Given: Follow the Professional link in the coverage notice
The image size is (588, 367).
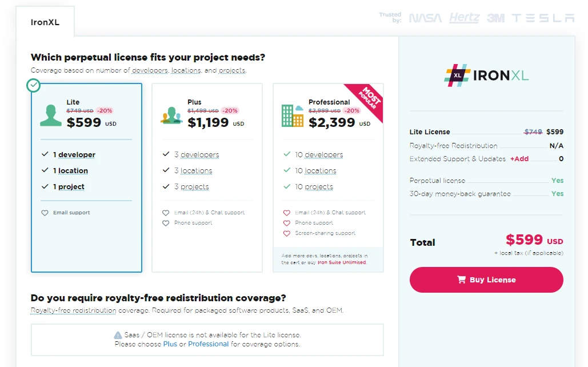Looking at the screenshot, I should pyautogui.click(x=208, y=344).
